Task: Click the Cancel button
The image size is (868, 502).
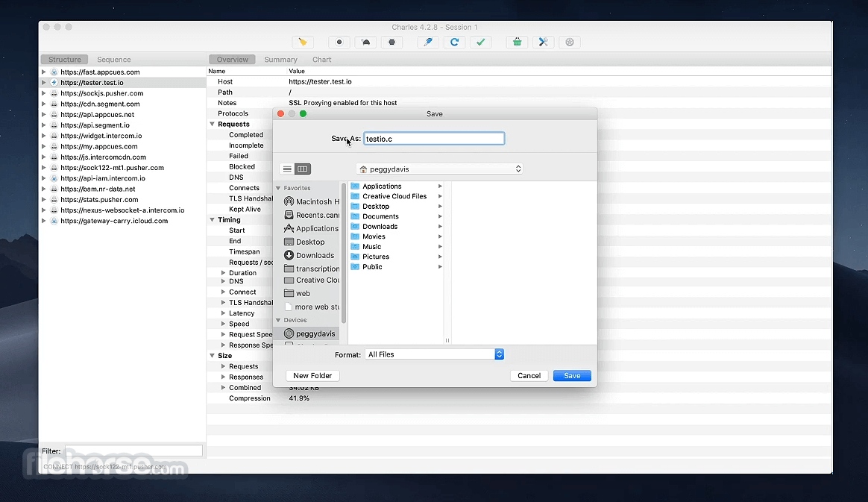Action: point(529,376)
